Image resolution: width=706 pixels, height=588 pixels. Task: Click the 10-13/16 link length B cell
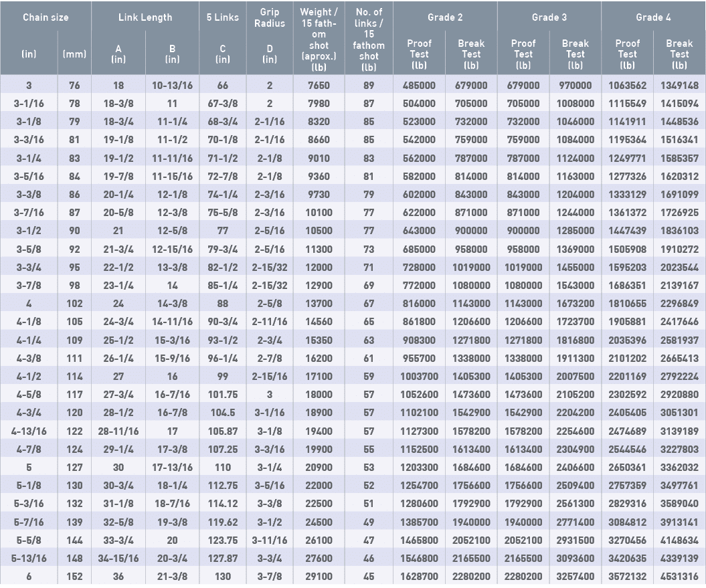tap(172, 86)
